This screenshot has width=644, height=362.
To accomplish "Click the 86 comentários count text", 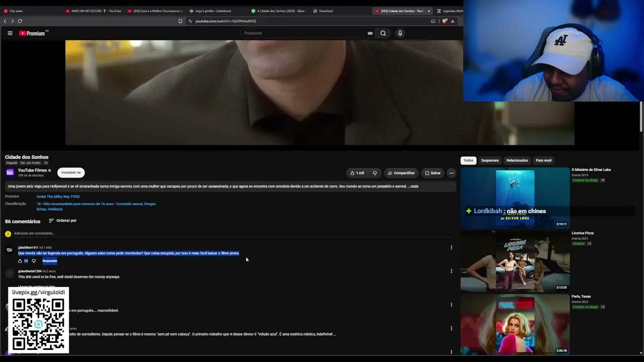I will coord(23,222).
